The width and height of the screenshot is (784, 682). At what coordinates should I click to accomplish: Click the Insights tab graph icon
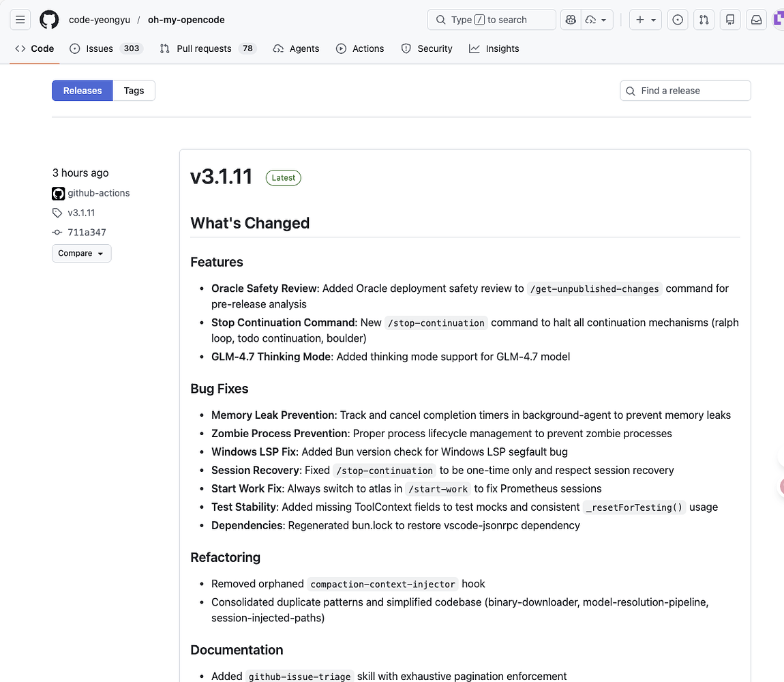[474, 48]
